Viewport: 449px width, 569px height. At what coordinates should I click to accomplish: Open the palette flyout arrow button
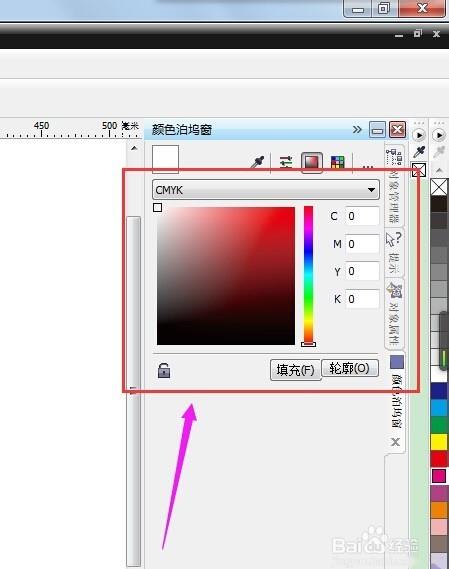(x=439, y=135)
